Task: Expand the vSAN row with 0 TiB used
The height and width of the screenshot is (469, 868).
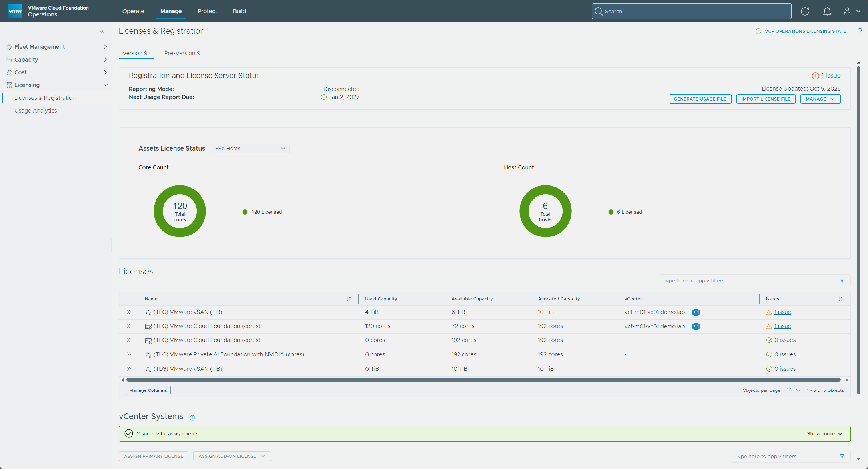Action: click(129, 369)
